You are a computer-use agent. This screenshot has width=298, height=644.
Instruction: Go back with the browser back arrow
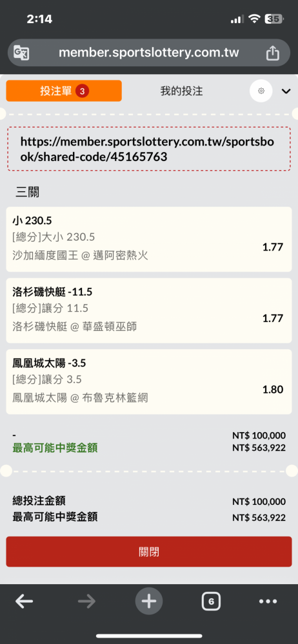[25, 601]
